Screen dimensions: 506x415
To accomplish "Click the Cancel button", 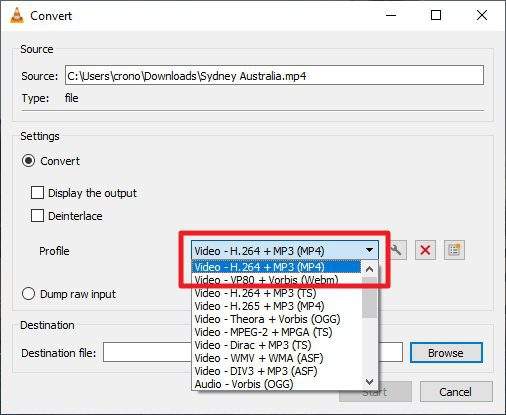I will [x=456, y=392].
